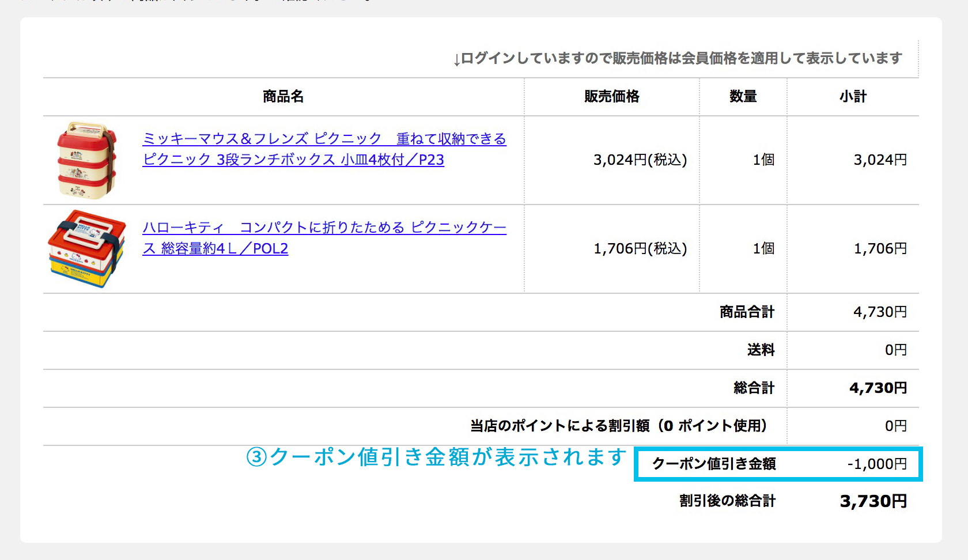Viewport: 968px width, 560px height.
Task: Click the 0円 point discount value
Action: (896, 426)
